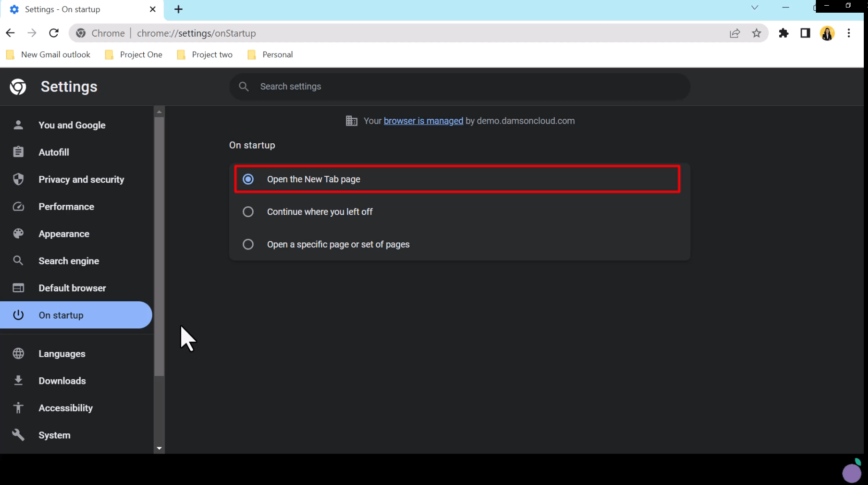Open the Extensions puzzle icon
The height and width of the screenshot is (485, 868).
[x=783, y=33]
